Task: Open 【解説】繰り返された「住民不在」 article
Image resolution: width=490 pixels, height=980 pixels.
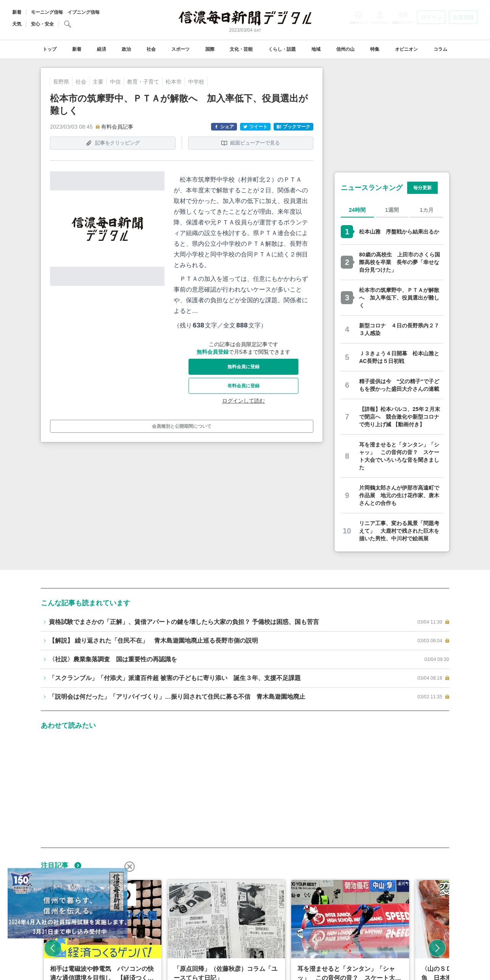Action: coord(153,641)
